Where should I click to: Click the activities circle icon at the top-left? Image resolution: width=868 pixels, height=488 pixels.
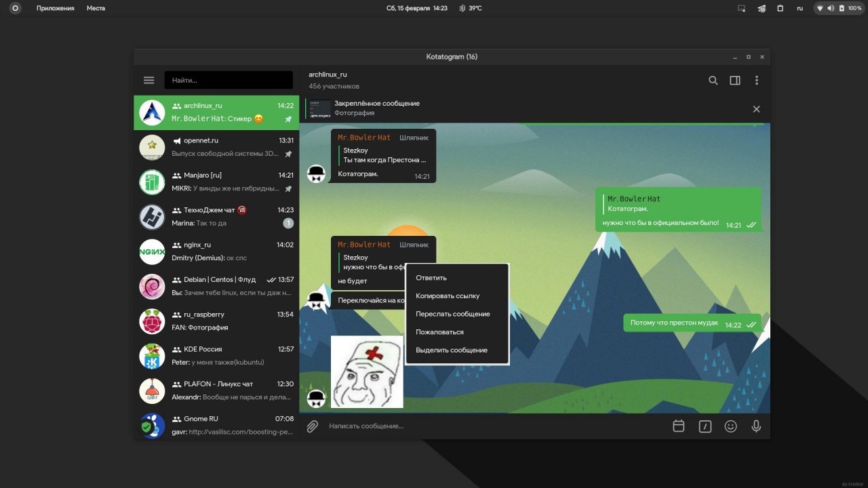(15, 8)
